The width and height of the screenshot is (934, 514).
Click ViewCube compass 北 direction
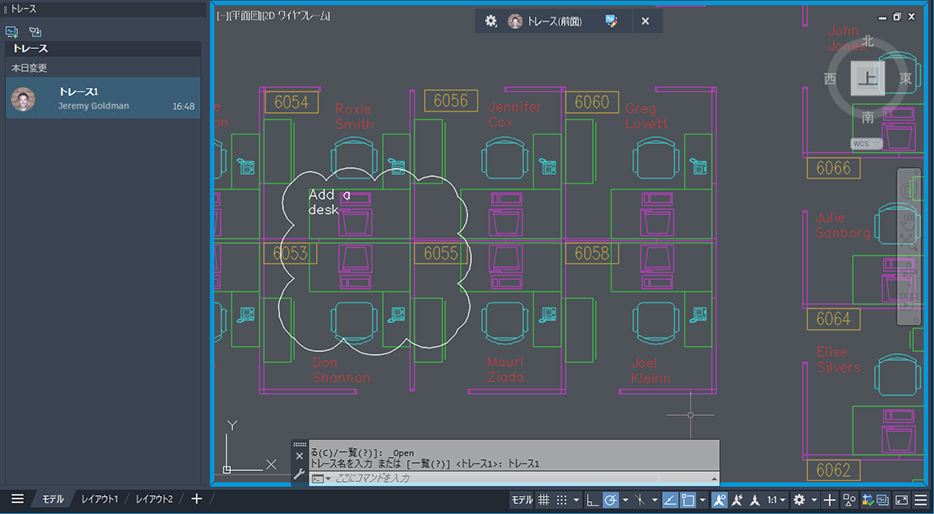click(x=868, y=41)
